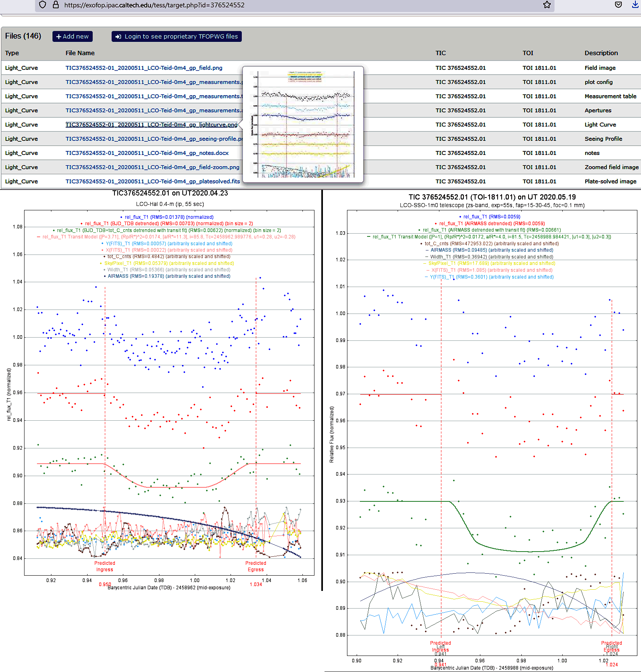
Task: Click the TOI column header
Action: point(528,53)
